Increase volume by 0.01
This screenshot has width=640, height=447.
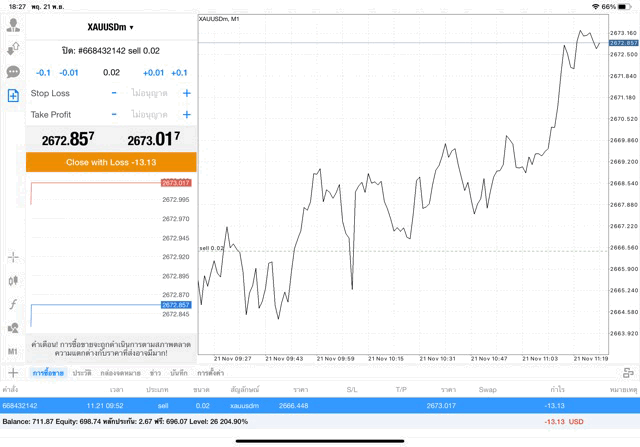153,73
